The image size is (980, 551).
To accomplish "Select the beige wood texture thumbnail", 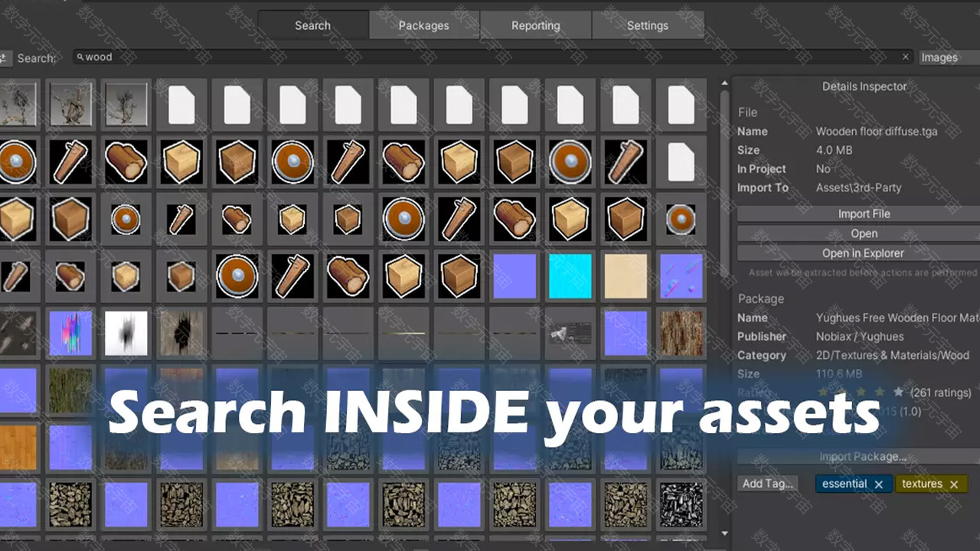I will coord(626,276).
